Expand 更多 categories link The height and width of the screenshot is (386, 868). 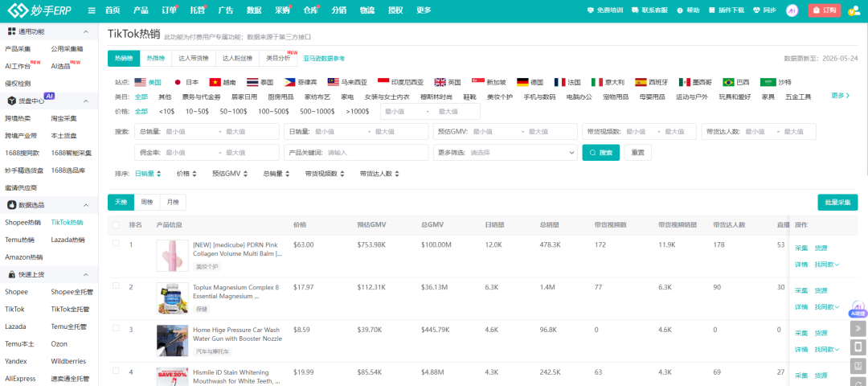841,96
